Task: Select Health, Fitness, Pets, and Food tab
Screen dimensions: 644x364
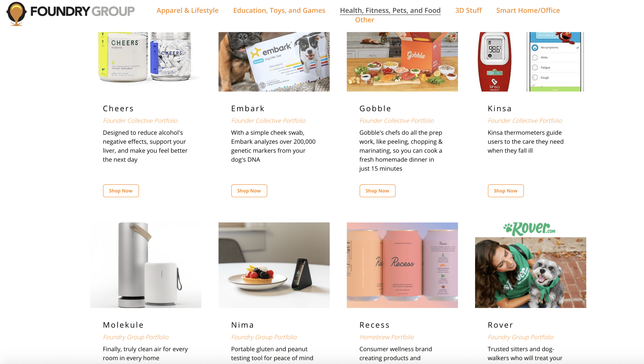Action: tap(390, 10)
